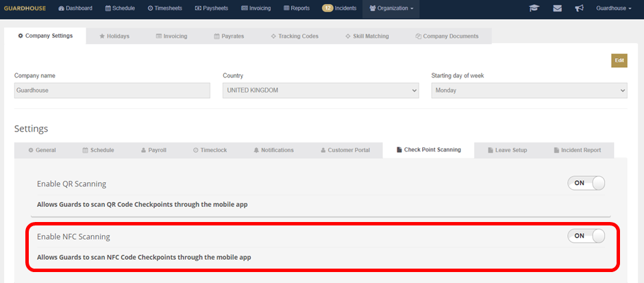Select the General settings tab
This screenshot has width=644, height=283.
click(42, 150)
